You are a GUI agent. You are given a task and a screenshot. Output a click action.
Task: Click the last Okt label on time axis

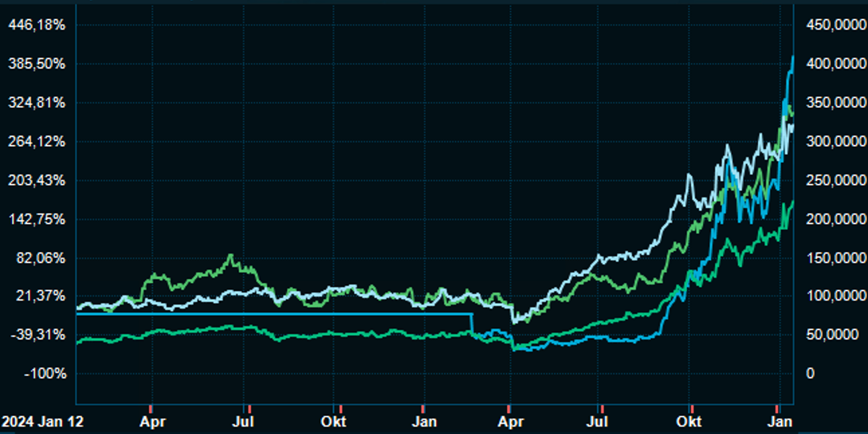[x=689, y=422]
